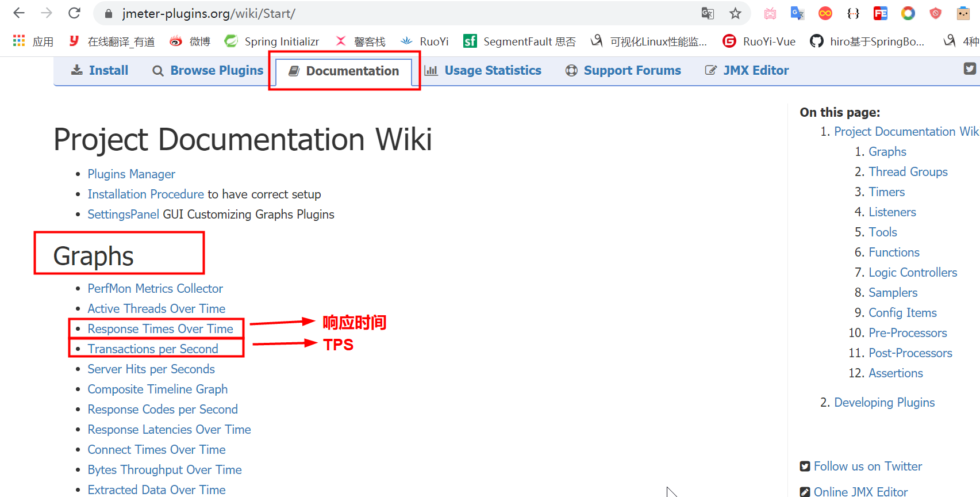Jump to Graphs in the page outline

[x=887, y=151]
